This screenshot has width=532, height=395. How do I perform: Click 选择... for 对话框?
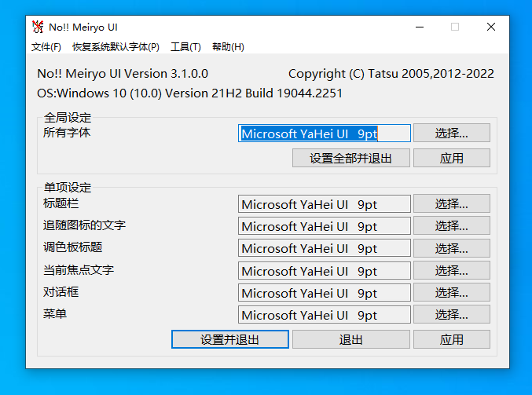coord(452,292)
